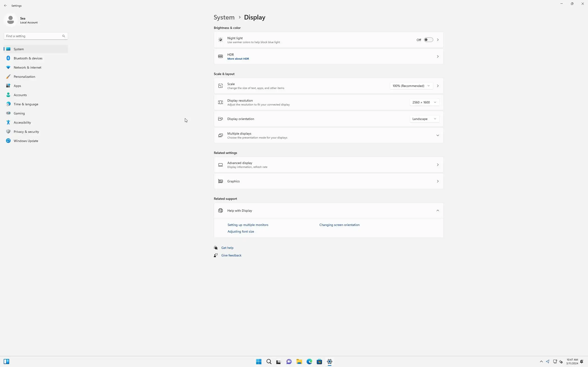Turn on the Night light toggle
The height and width of the screenshot is (367, 588).
click(428, 40)
